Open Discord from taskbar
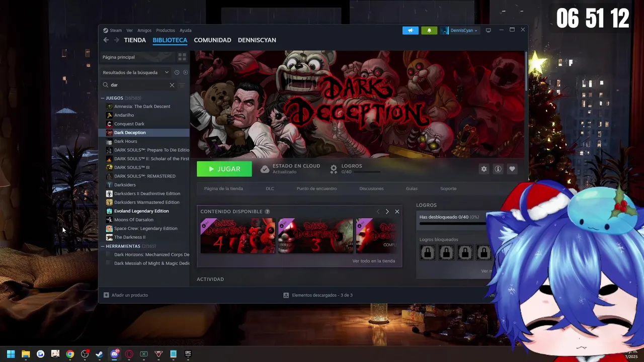 pyautogui.click(x=114, y=354)
